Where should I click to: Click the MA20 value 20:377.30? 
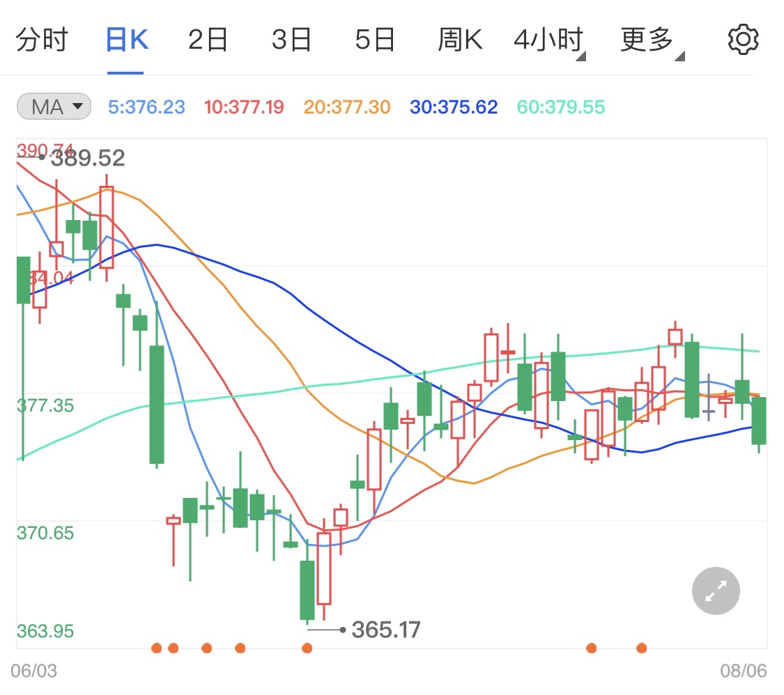[347, 107]
